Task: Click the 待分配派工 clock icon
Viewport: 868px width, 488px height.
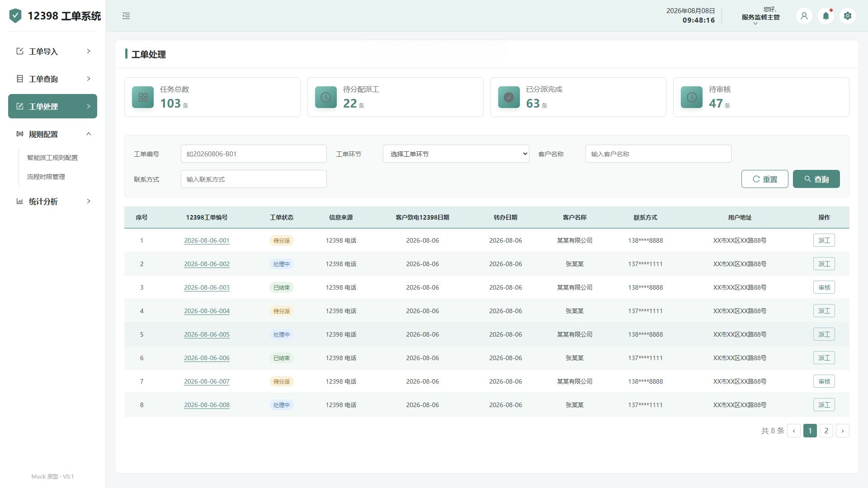Action: 326,97
